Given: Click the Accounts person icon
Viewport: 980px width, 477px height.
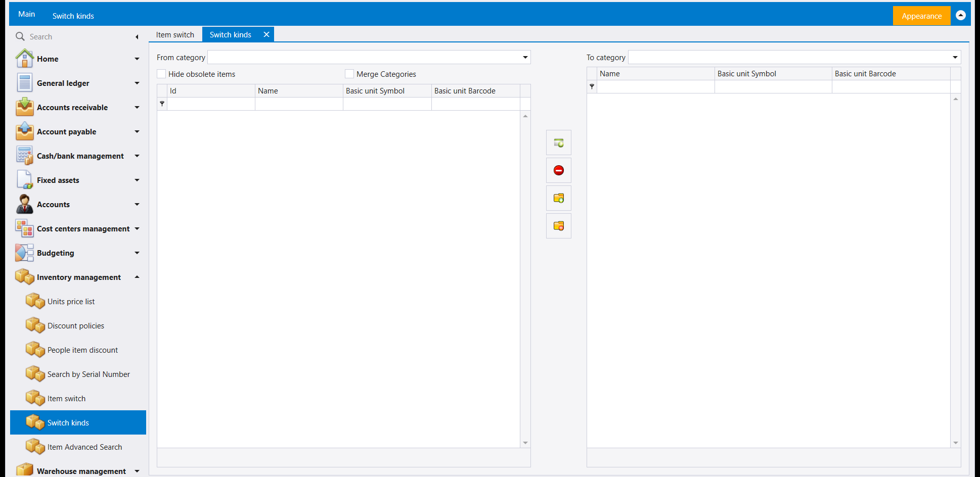Looking at the screenshot, I should coord(24,204).
